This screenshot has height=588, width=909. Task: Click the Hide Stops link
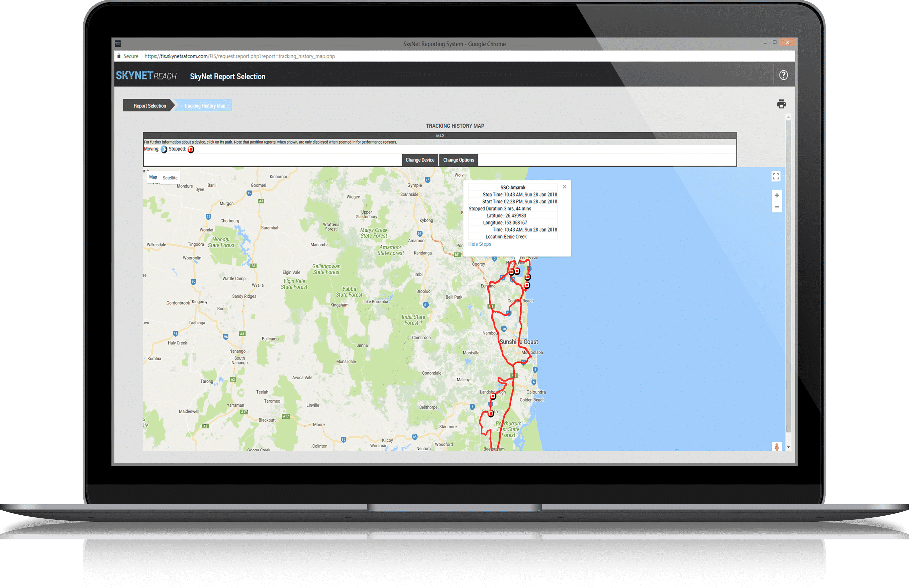[x=479, y=244]
